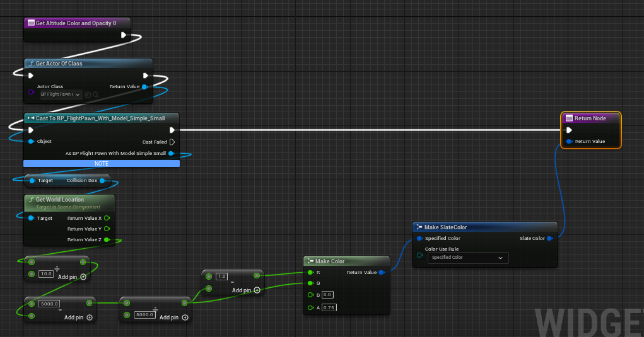Click As BP Flight Pawn With Model output pin
The image size is (644, 337).
click(x=172, y=153)
